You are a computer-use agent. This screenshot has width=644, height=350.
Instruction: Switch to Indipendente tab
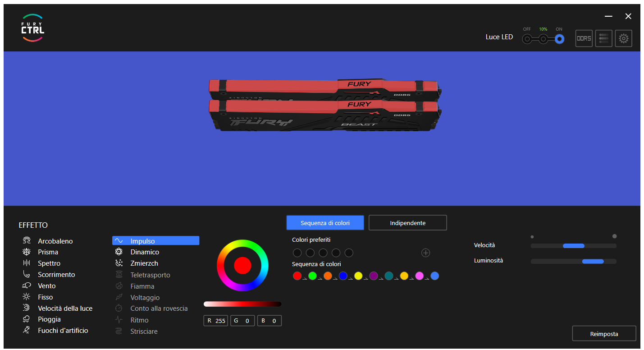[408, 223]
